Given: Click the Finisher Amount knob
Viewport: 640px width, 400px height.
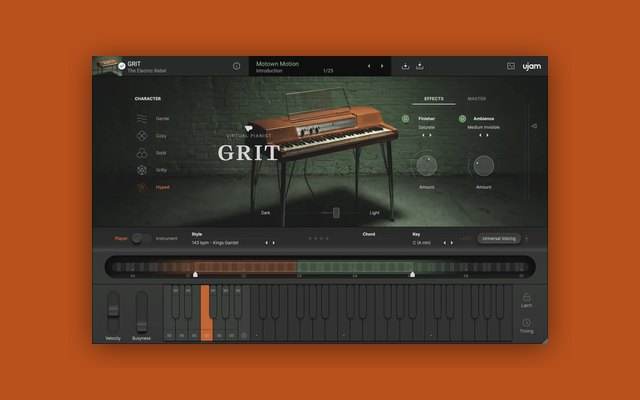Looking at the screenshot, I should [x=427, y=166].
